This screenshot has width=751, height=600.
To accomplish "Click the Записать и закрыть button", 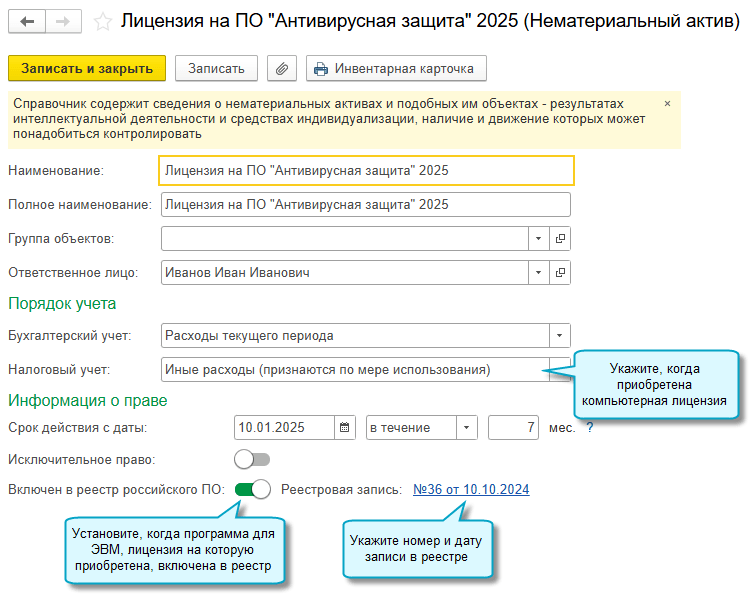I will coord(87,68).
